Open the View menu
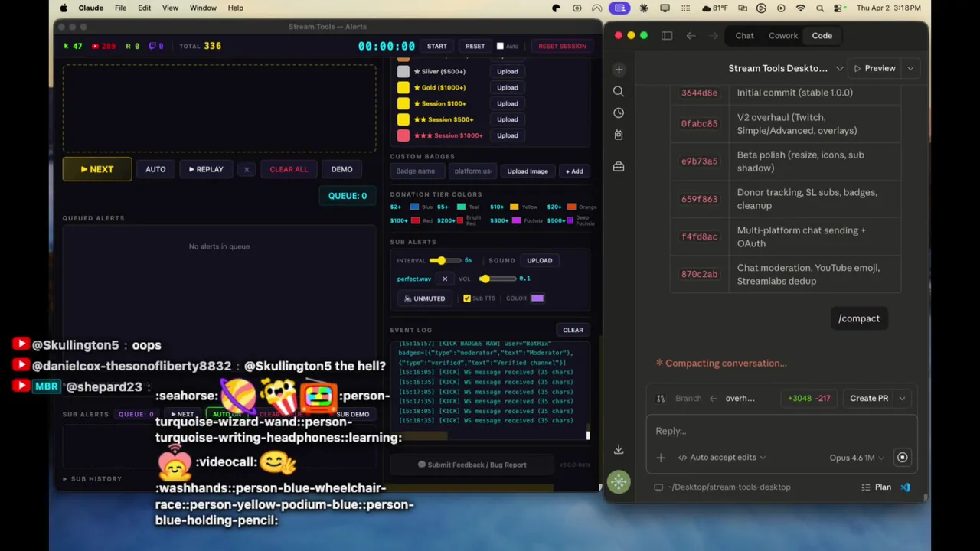 tap(170, 8)
